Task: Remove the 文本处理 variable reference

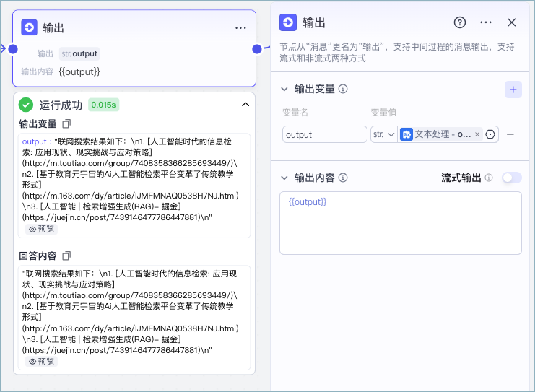Action: point(477,134)
